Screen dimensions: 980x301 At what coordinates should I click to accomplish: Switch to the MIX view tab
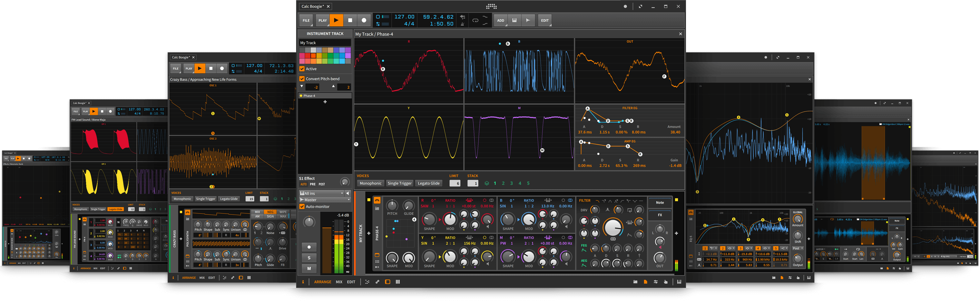click(339, 282)
